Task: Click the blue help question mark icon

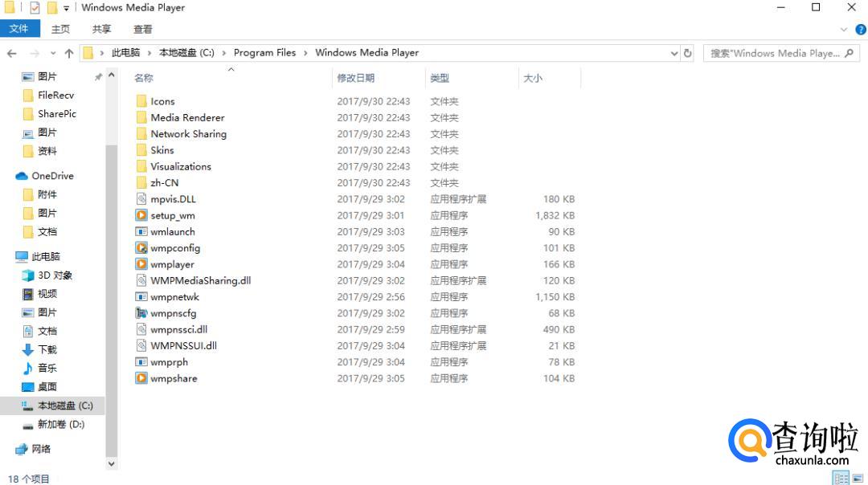Action: [861, 30]
